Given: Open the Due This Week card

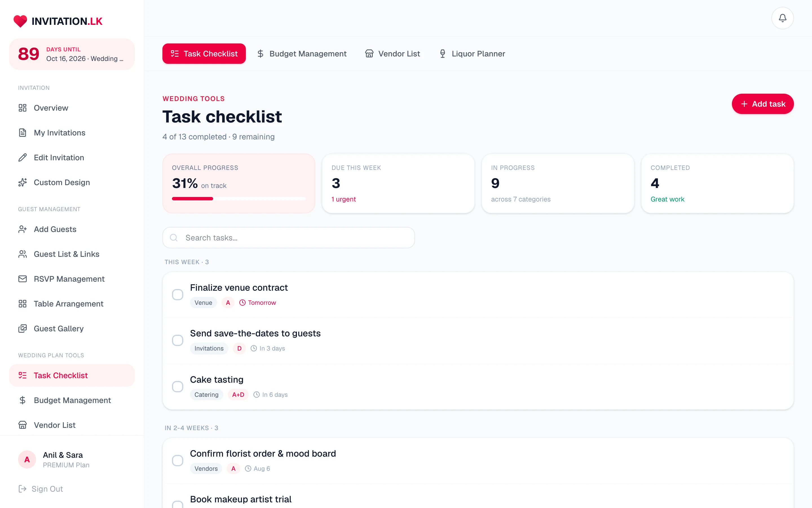Looking at the screenshot, I should tap(398, 183).
